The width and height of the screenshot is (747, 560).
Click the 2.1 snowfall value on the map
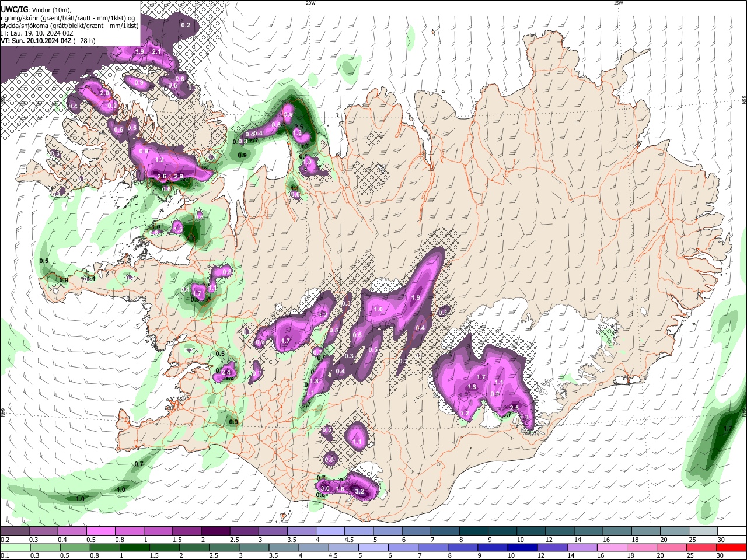pos(156,51)
